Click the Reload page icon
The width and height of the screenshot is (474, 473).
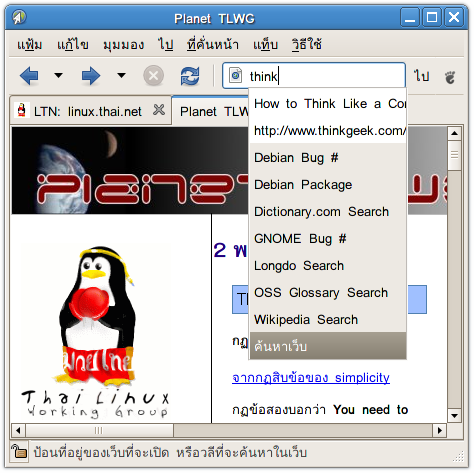point(190,76)
